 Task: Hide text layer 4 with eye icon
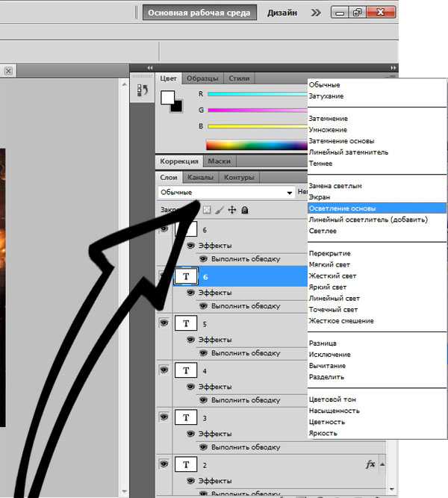(164, 370)
